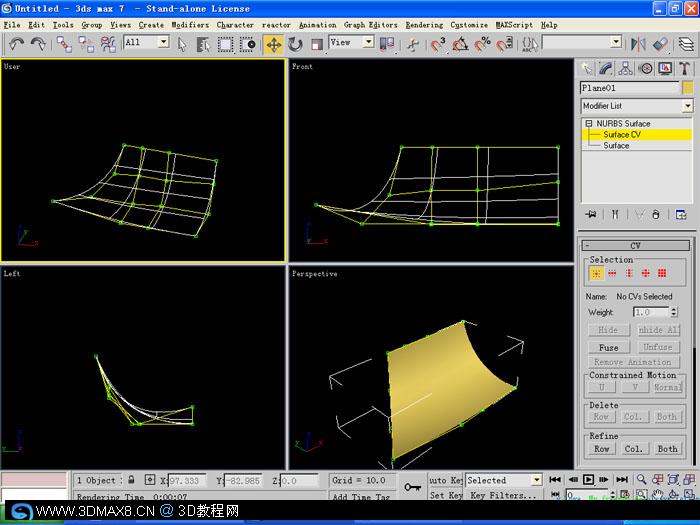Screen dimensions: 700x525
Task: Open the MAXScript menu
Action: click(514, 25)
